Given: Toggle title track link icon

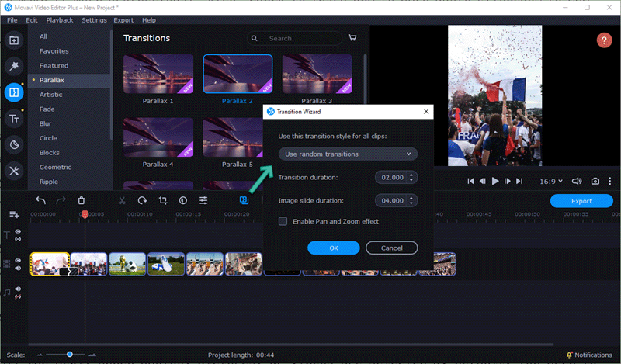Looking at the screenshot, I should pos(18,239).
